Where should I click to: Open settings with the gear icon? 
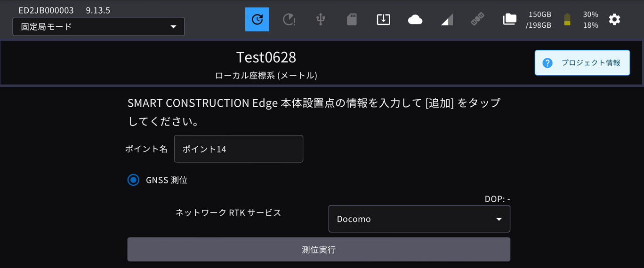pos(614,19)
